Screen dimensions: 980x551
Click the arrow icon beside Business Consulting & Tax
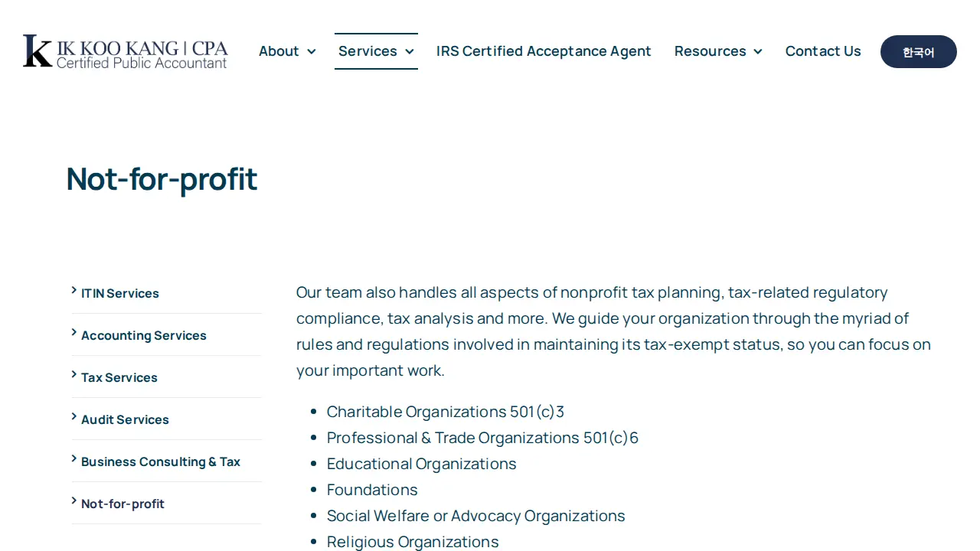click(x=74, y=458)
